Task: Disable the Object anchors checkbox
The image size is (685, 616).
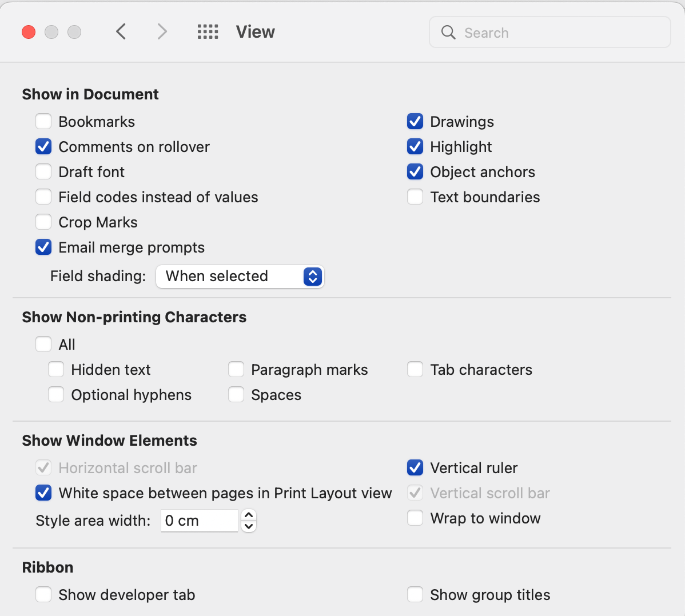Action: point(415,172)
